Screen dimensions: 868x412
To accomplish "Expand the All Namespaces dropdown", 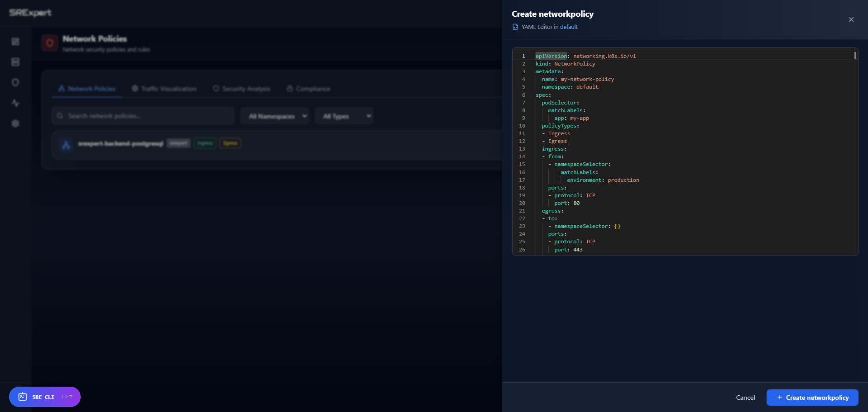I will pos(275,116).
